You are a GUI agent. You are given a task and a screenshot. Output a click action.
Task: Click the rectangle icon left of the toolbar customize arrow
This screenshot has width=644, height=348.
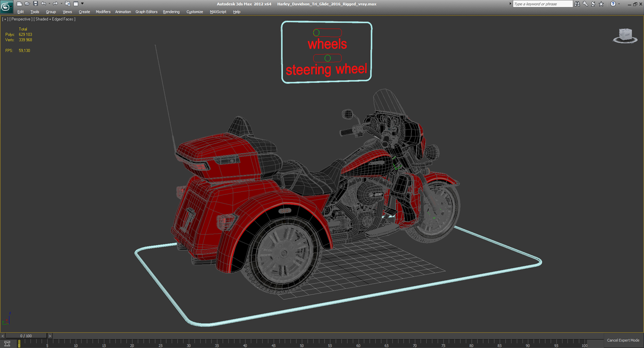click(76, 4)
